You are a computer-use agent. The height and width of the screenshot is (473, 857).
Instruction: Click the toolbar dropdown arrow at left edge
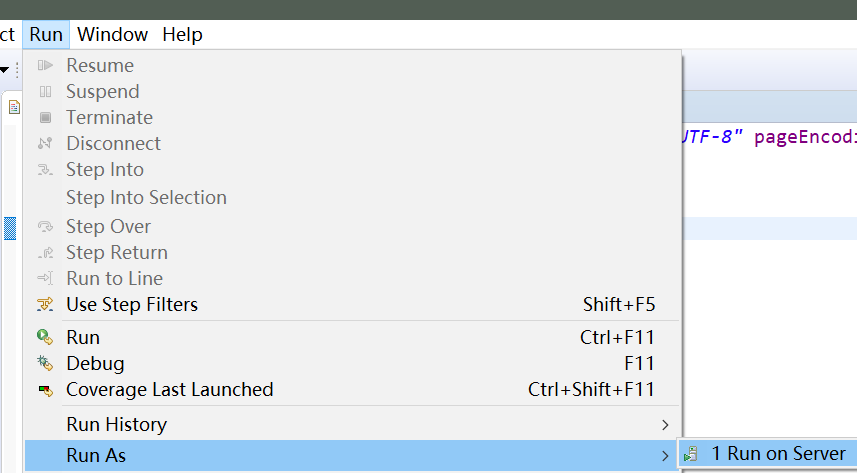(4, 69)
